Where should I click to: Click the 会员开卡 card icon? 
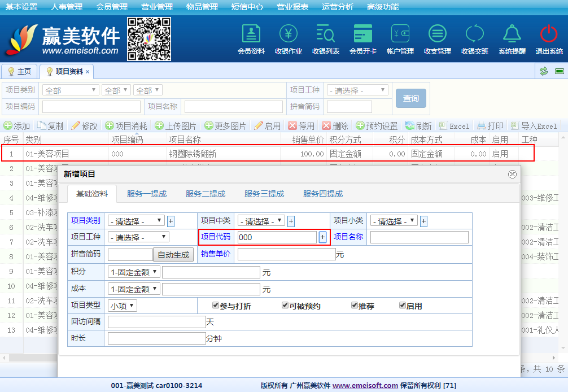(x=363, y=34)
